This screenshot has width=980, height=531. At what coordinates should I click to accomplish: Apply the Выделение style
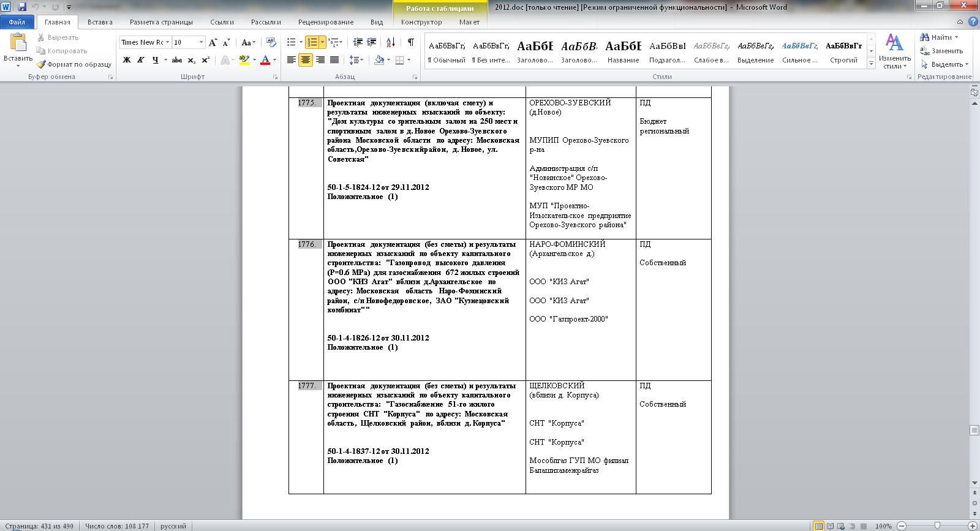coord(755,51)
